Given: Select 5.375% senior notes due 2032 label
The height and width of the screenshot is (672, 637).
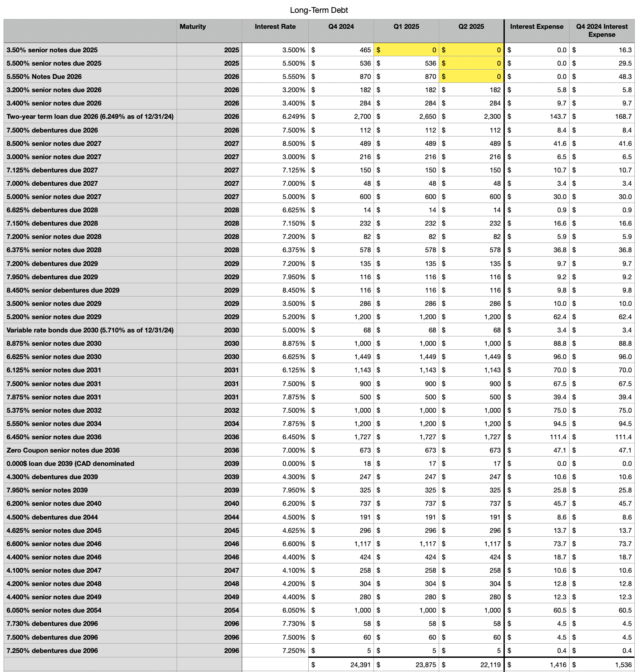Looking at the screenshot, I should [54, 410].
